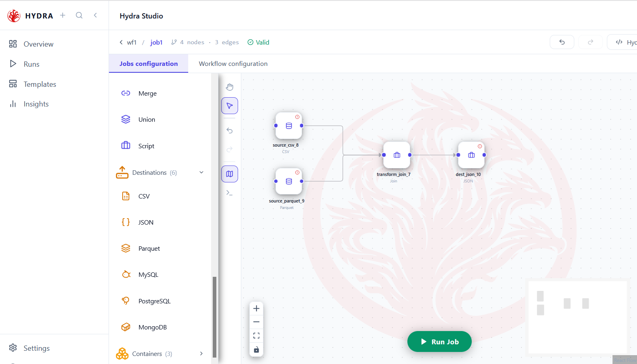Toggle the minimap map icon
This screenshot has width=637, height=364.
pyautogui.click(x=230, y=174)
